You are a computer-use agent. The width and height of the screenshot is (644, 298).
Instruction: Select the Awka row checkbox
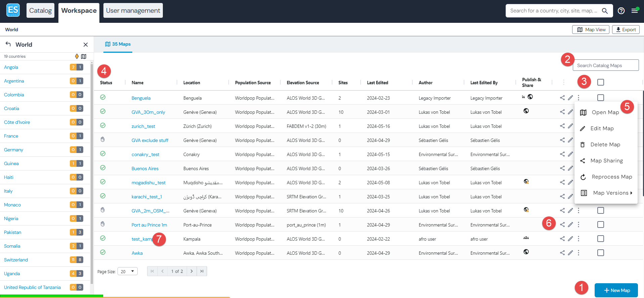[601, 253]
